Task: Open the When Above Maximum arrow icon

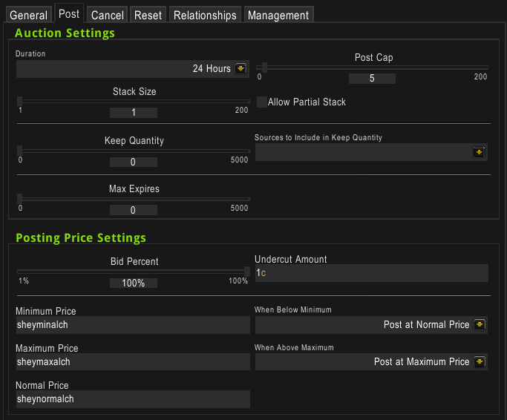Action: click(x=480, y=361)
